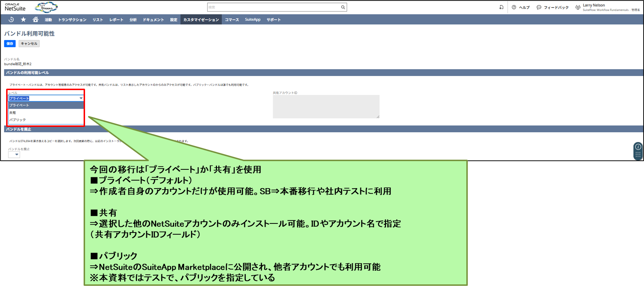Select プライベート in the level list
Image resolution: width=644 pixels, height=288 pixels.
coord(46,105)
